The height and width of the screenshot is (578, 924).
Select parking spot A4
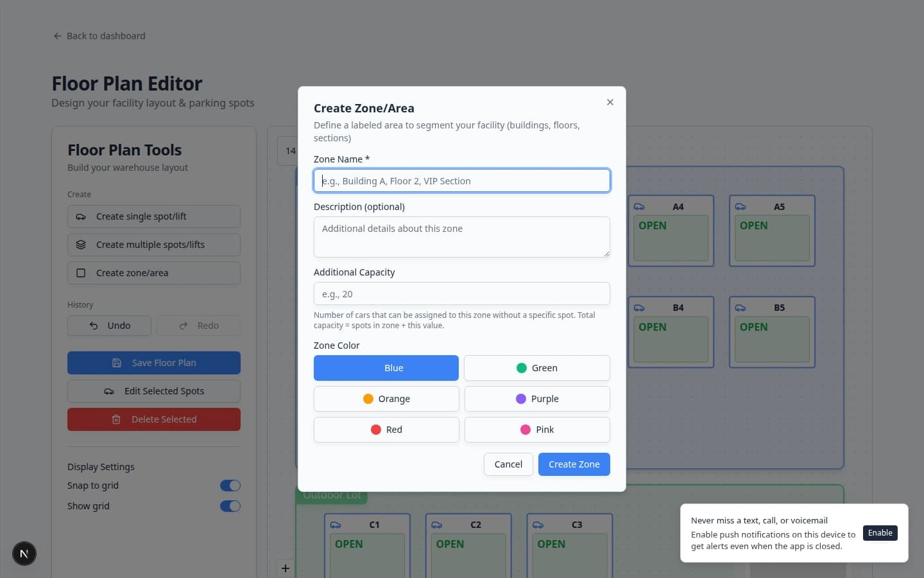(671, 231)
